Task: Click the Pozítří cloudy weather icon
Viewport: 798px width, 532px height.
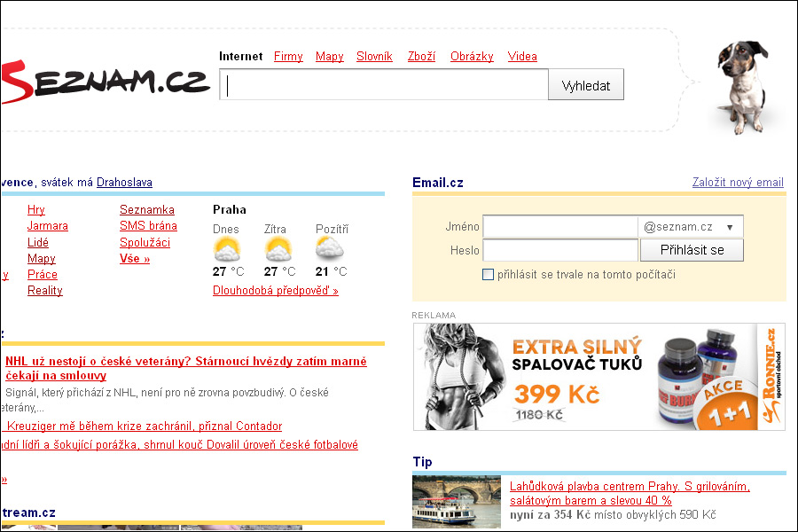Action: (x=329, y=248)
